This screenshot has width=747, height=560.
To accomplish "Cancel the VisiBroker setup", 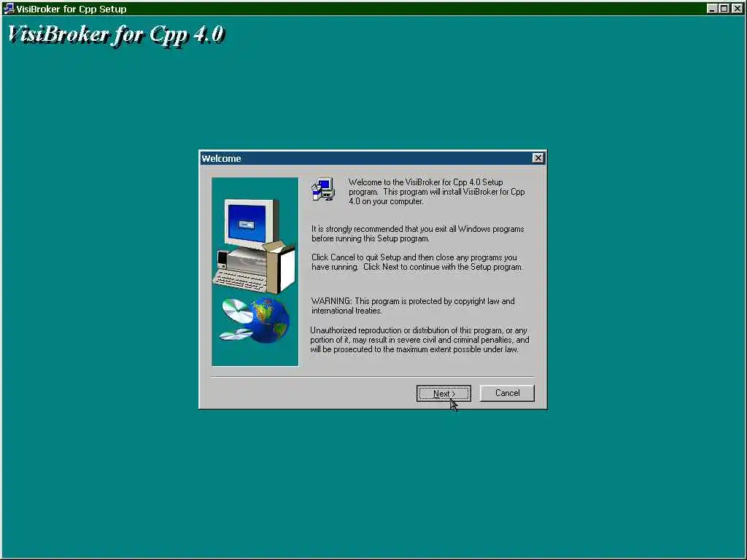I will coord(507,393).
